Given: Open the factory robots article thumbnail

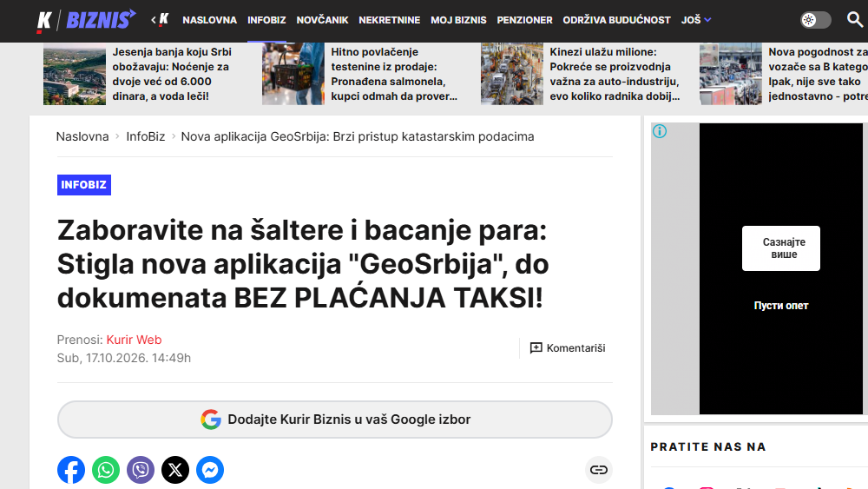Looking at the screenshot, I should [511, 74].
